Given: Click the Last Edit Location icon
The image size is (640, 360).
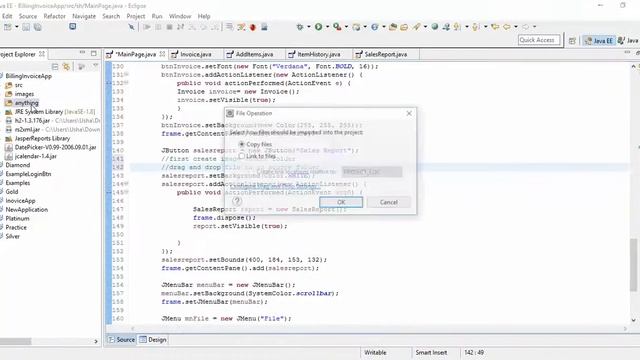Looking at the screenshot, I should tap(495, 27).
